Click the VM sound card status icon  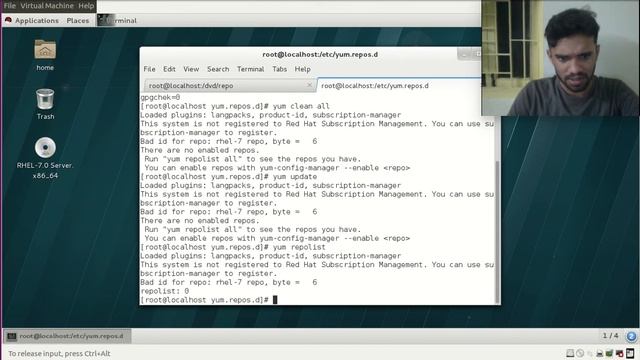(x=620, y=353)
